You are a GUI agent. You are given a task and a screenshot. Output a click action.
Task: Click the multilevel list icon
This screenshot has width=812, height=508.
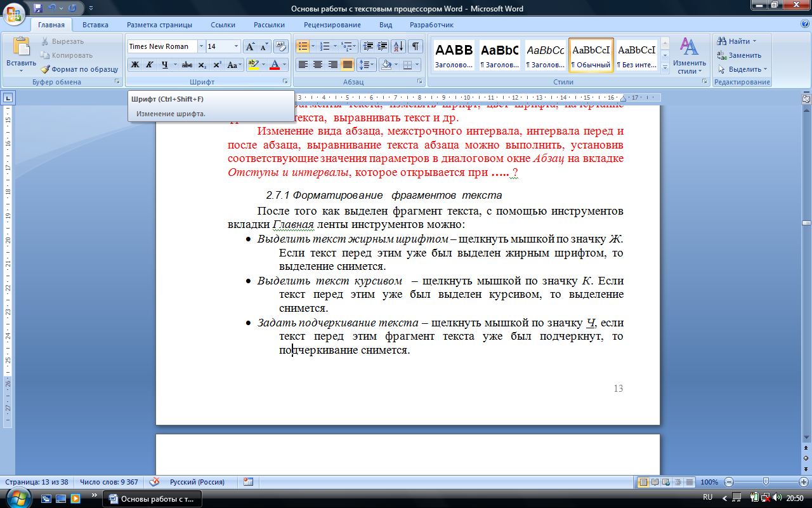[x=346, y=46]
